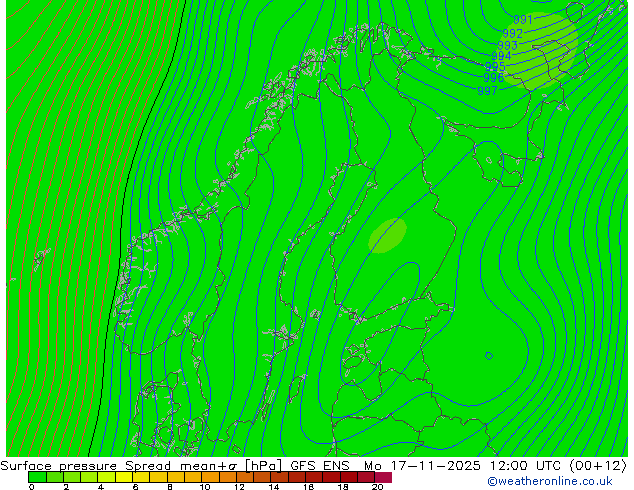Screen dimensions: 634x490
Task: Click the bright green legend swatch starting at 0
Action: (x=37, y=477)
